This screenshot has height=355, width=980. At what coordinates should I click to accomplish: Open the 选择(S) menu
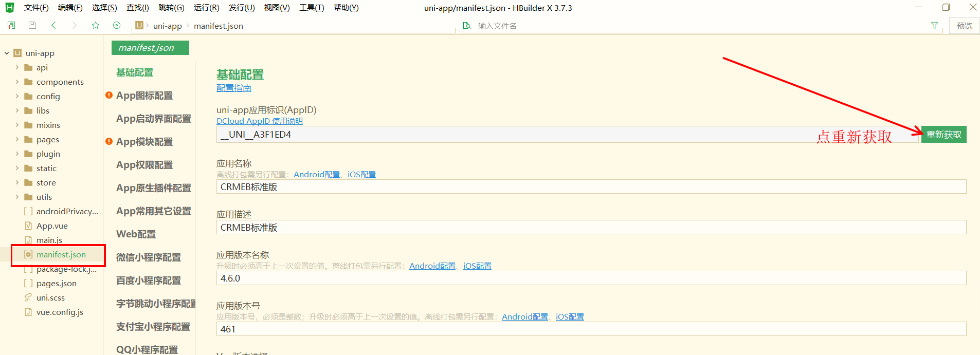point(104,8)
